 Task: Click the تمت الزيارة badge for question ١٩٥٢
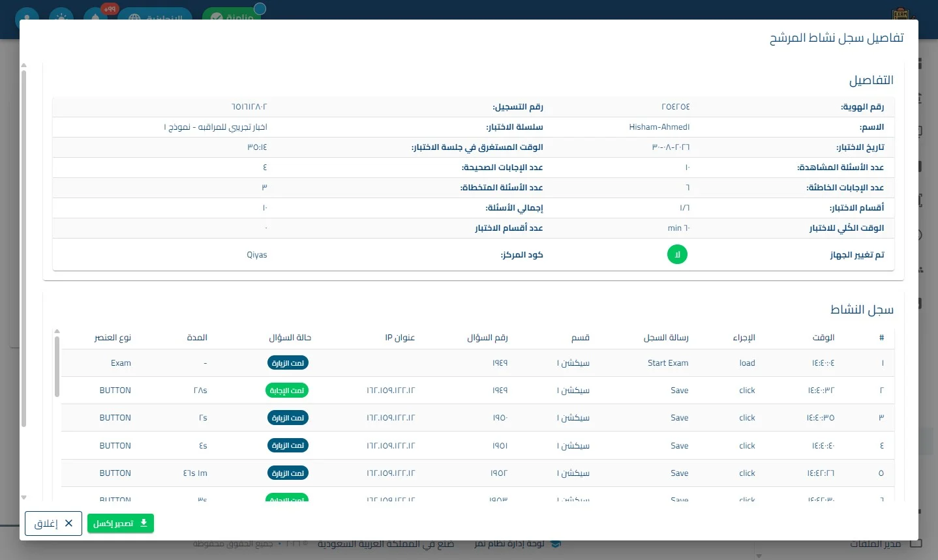(288, 473)
